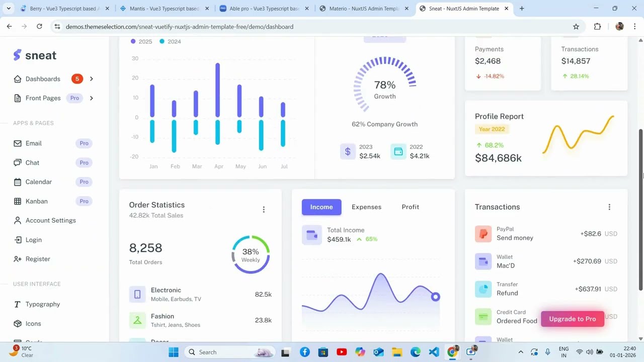Open Dashboards home icon in sidebar
This screenshot has width=644, height=362.
(x=18, y=79)
